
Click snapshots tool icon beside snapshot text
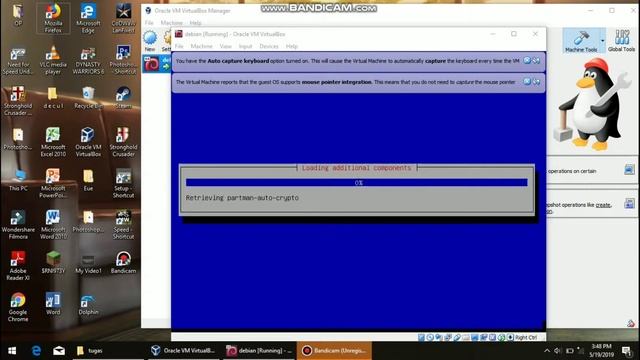[x=629, y=203]
